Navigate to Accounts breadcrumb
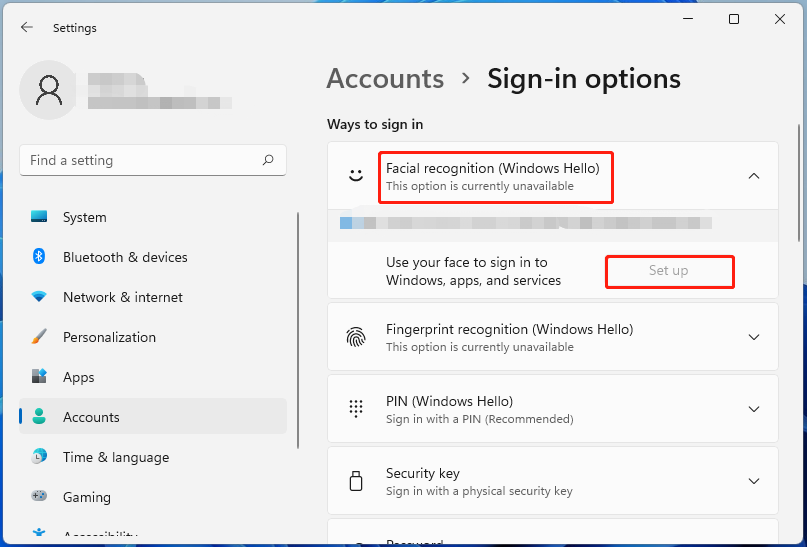 pyautogui.click(x=385, y=79)
